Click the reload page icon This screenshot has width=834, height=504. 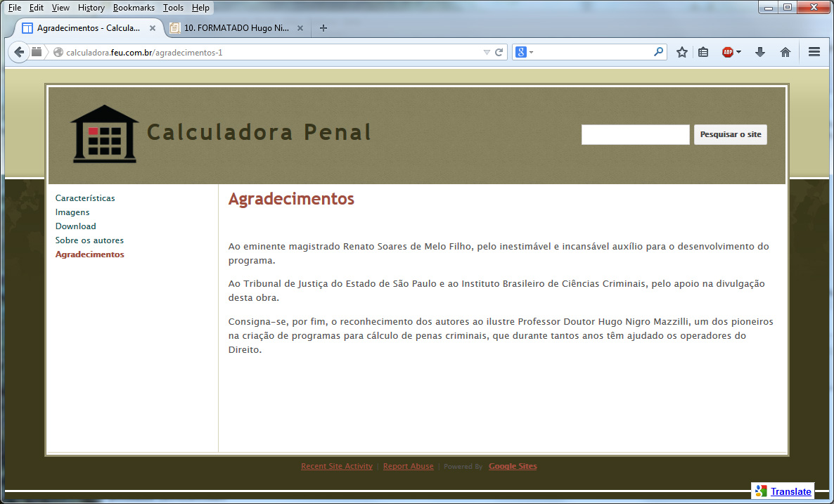(499, 52)
